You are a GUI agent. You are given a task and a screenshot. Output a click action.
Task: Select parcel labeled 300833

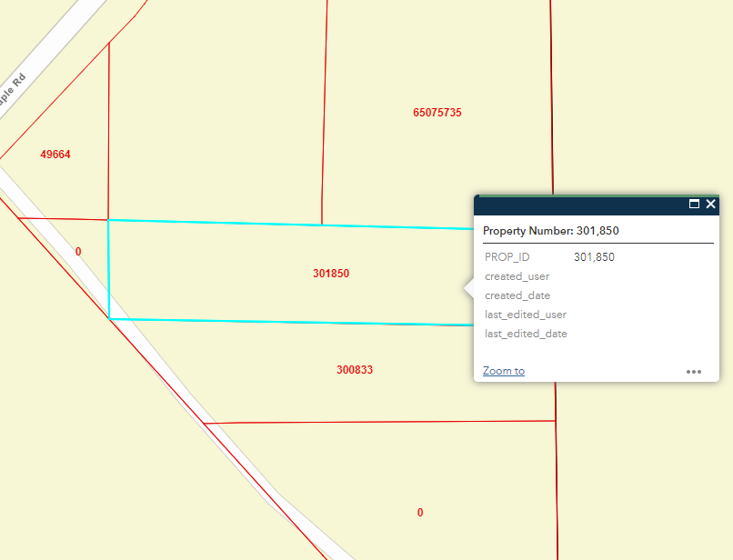(x=355, y=370)
